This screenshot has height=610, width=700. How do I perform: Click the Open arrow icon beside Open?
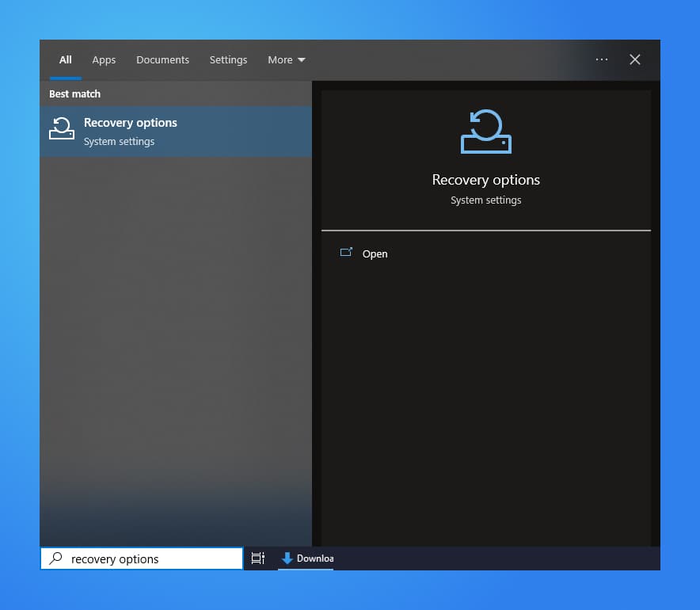[346, 252]
